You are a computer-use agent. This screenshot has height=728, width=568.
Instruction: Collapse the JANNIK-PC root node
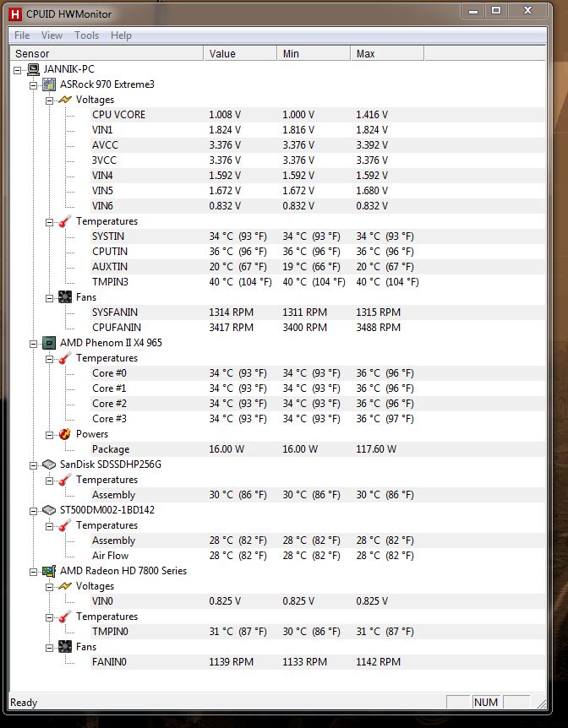(x=18, y=71)
